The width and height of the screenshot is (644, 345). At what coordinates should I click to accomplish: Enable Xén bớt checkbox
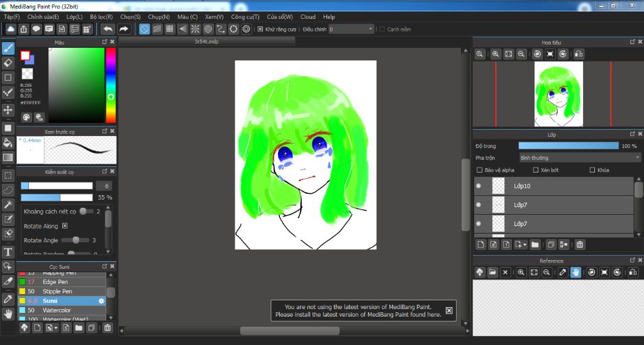click(x=536, y=170)
